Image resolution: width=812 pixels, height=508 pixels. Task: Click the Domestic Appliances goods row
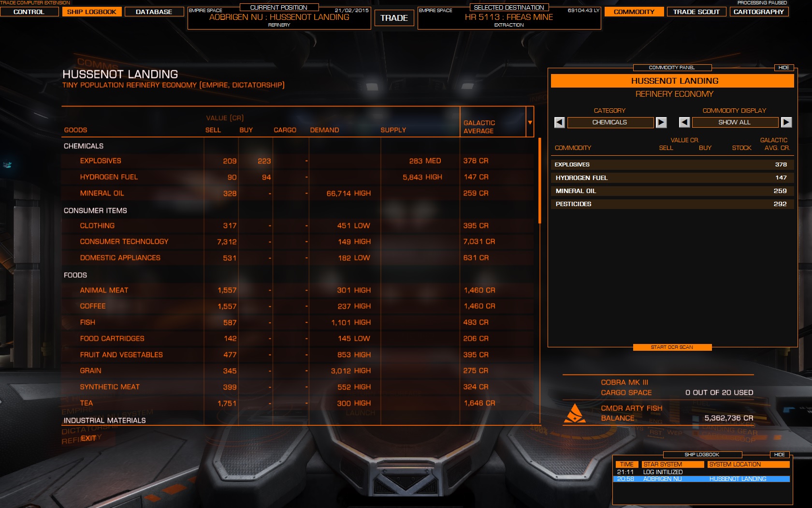(297, 258)
